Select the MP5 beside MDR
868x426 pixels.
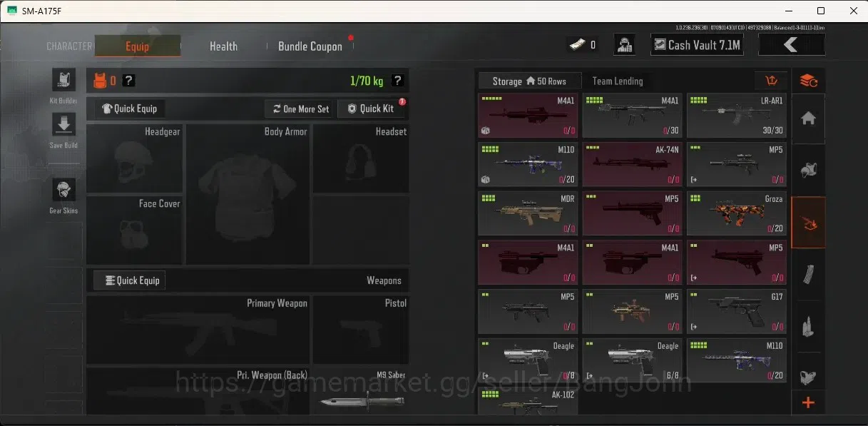coord(633,213)
